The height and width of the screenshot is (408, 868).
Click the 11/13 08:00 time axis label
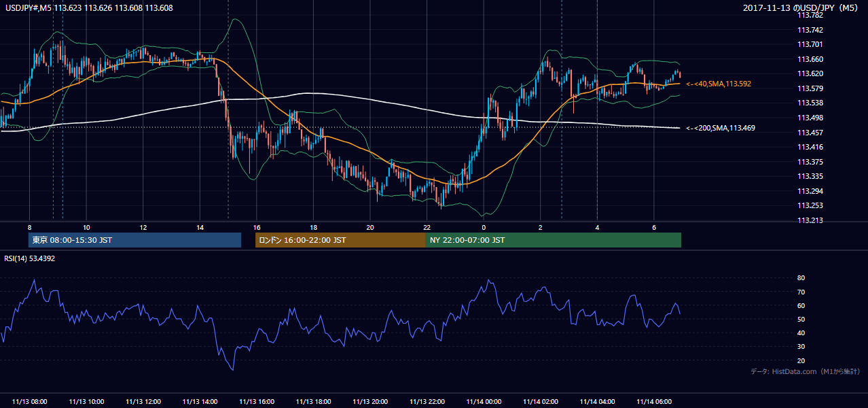click(x=29, y=402)
